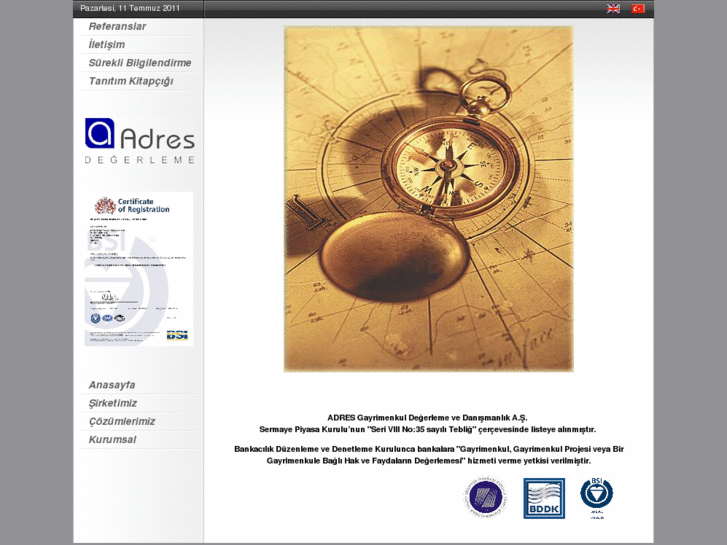Click the BDDK logo
Screen dimensions: 727x545
tap(544, 498)
